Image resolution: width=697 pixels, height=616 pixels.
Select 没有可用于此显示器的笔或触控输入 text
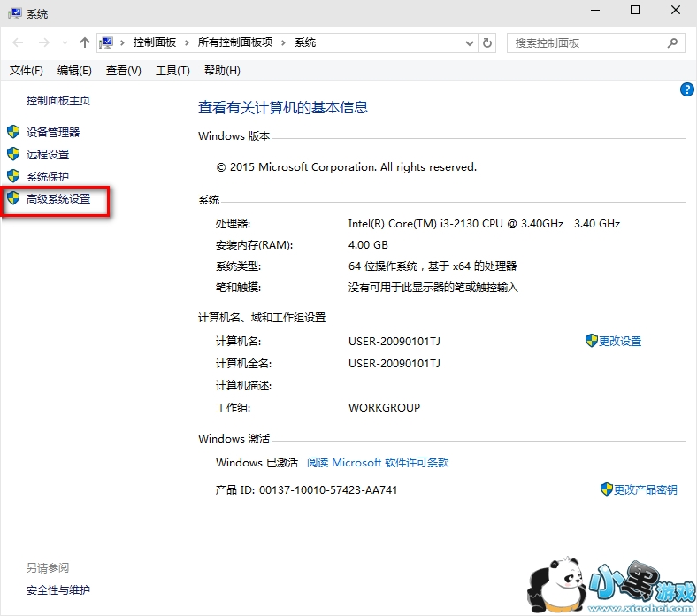[x=433, y=288]
